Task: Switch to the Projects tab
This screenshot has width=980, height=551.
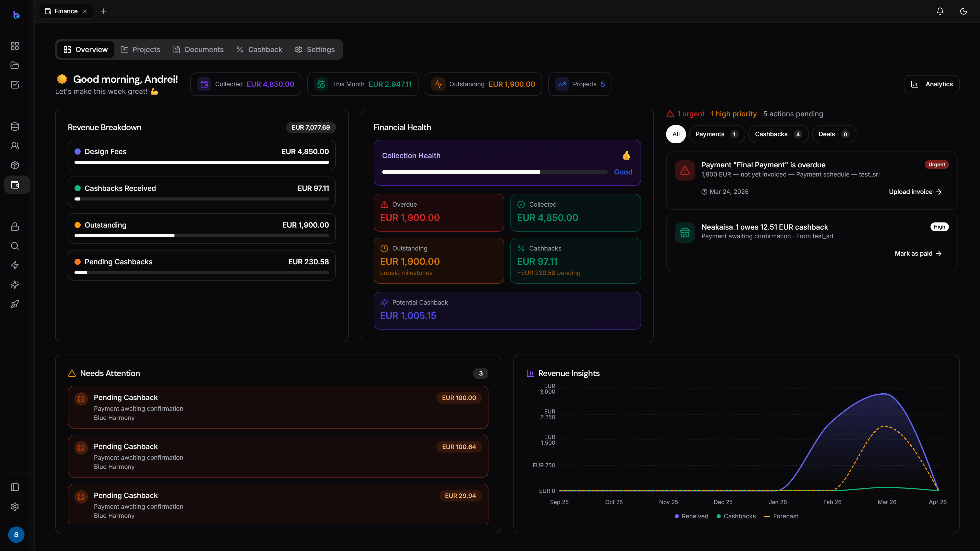Action: pyautogui.click(x=140, y=49)
